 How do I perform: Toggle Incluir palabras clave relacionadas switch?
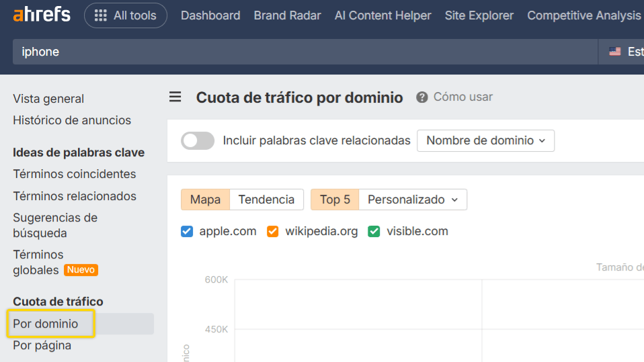198,141
